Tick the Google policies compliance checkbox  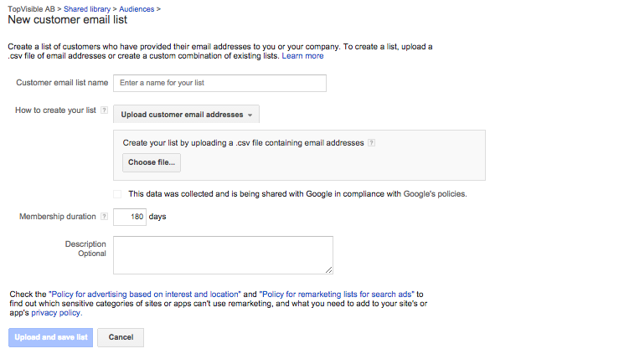coord(117,194)
